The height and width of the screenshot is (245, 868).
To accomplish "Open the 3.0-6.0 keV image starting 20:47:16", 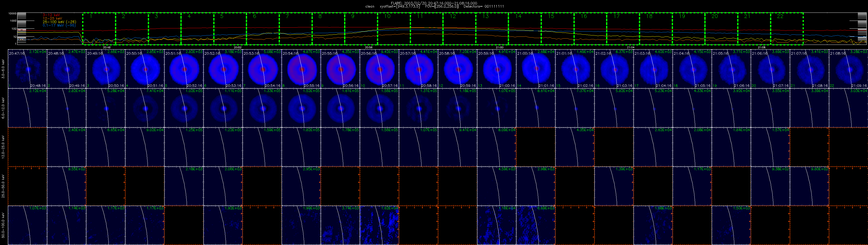I will coord(27,69).
